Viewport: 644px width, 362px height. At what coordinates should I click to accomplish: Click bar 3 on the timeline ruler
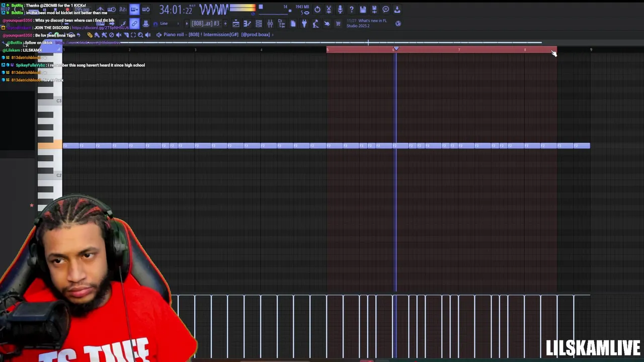click(195, 49)
